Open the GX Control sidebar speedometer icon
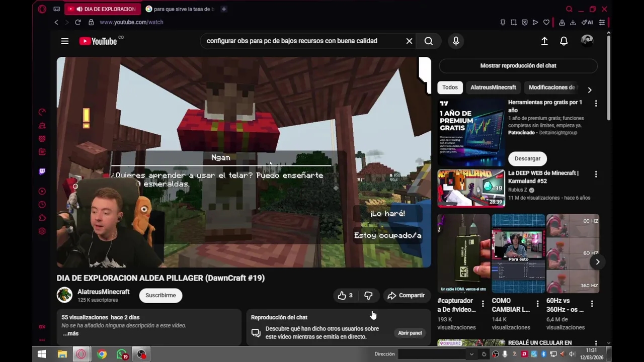The image size is (644, 362). [42, 112]
